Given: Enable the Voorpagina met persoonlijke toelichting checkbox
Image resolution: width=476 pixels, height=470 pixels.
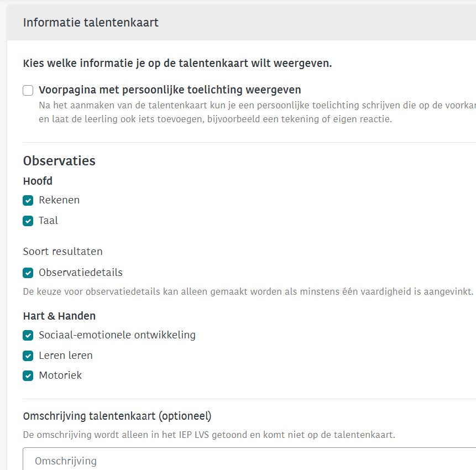Looking at the screenshot, I should pyautogui.click(x=28, y=91).
